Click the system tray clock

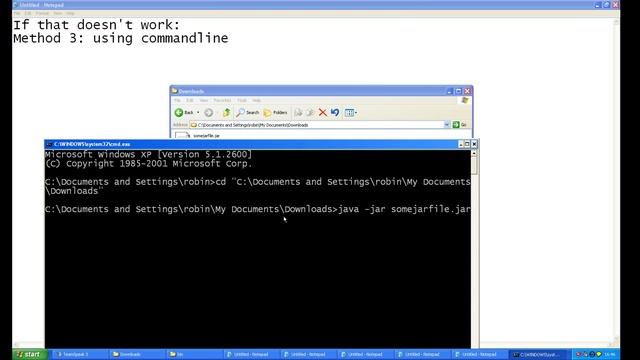pos(609,354)
